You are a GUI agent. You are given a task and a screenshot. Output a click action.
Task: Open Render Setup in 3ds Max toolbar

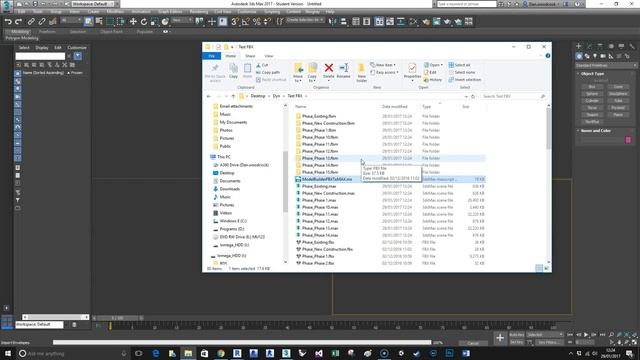436,22
